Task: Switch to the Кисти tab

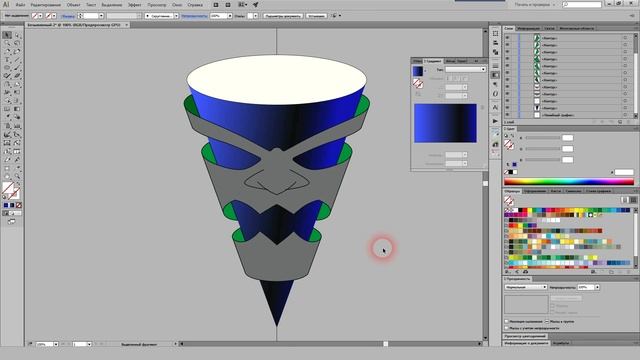Action: coord(556,191)
